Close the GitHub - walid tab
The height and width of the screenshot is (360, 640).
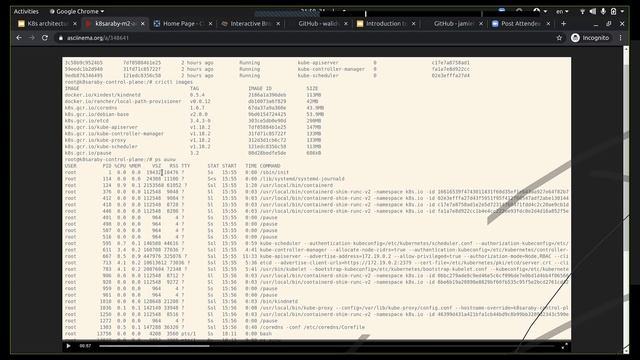click(346, 24)
